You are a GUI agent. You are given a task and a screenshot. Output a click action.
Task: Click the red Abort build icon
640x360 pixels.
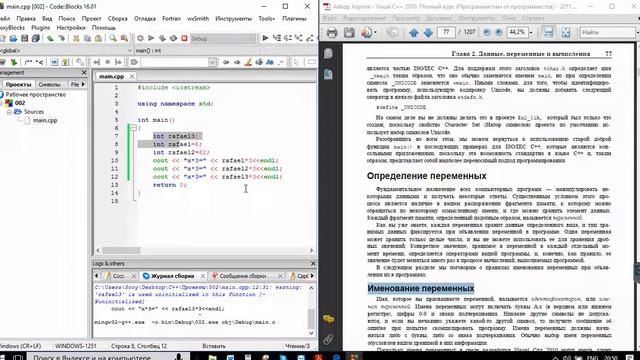point(184,38)
